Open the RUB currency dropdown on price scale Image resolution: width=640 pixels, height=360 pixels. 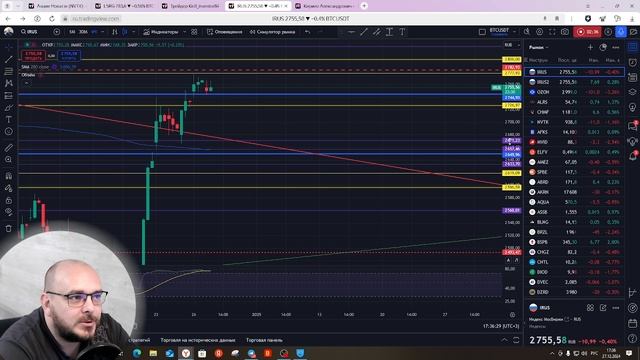coord(511,45)
